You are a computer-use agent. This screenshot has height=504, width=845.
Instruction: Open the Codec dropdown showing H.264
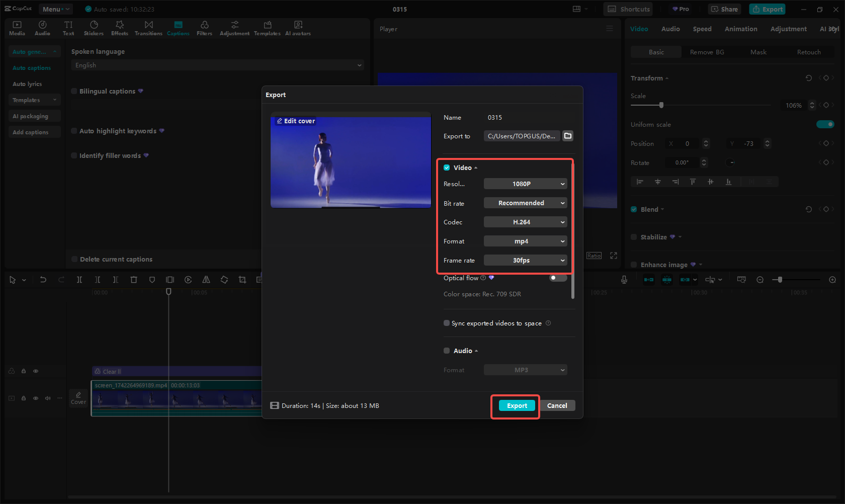(x=525, y=222)
